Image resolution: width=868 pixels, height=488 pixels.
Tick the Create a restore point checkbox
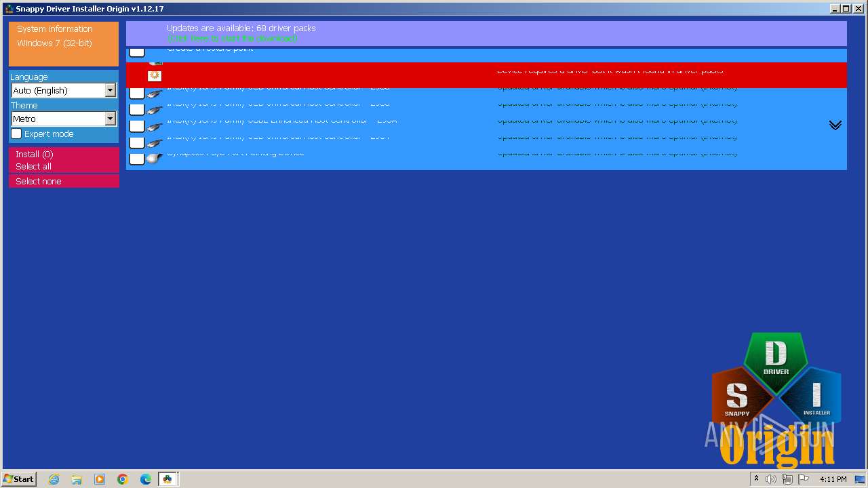[x=137, y=52]
